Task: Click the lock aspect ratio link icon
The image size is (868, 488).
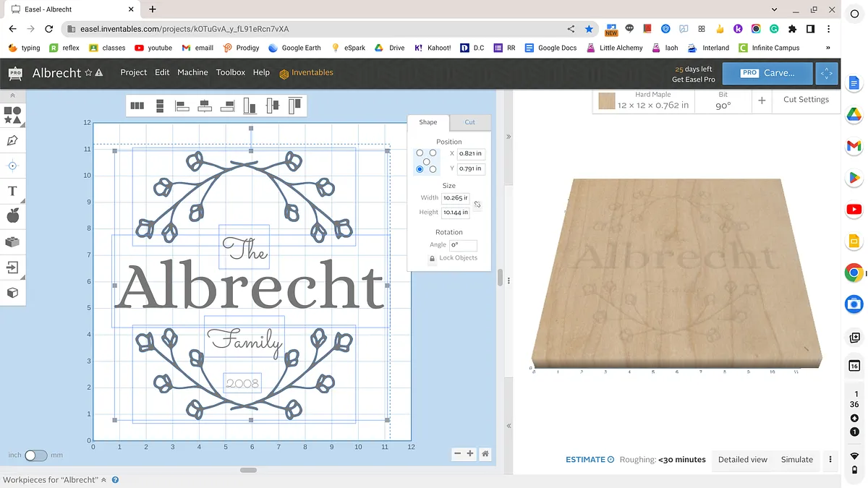Action: tap(477, 205)
